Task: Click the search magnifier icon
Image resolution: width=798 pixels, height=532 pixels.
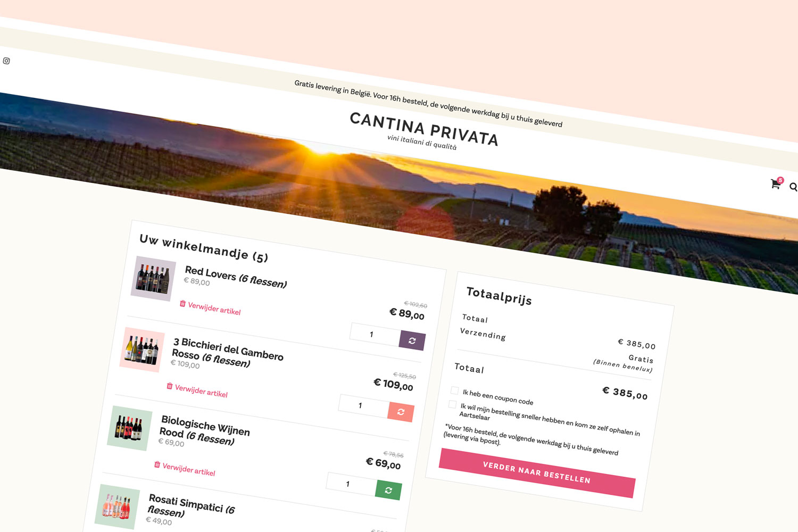Action: click(x=793, y=187)
